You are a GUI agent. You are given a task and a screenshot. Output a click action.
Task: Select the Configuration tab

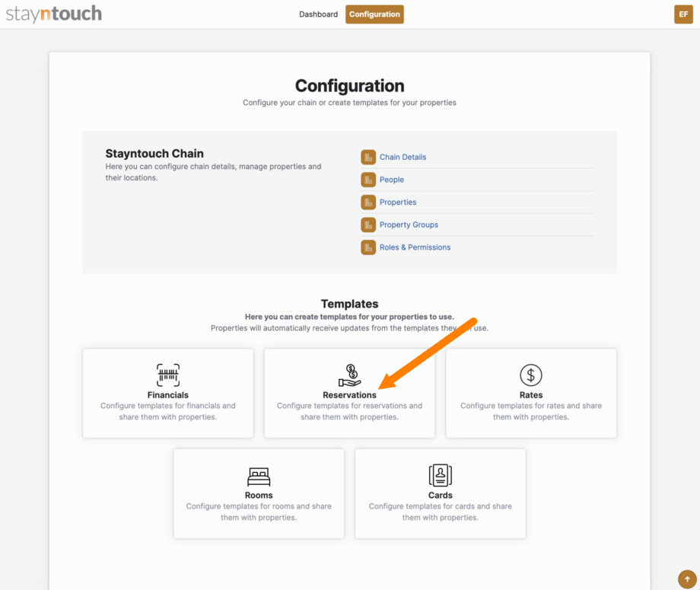point(374,14)
